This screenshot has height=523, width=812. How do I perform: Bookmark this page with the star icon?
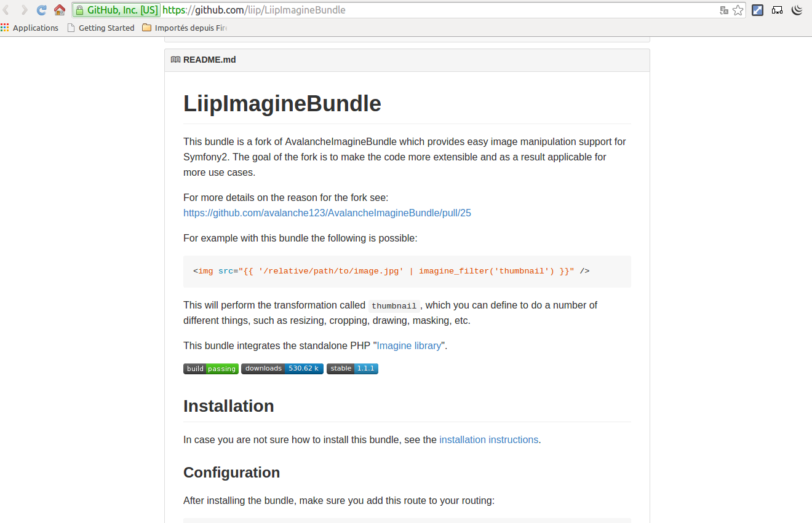tap(738, 10)
